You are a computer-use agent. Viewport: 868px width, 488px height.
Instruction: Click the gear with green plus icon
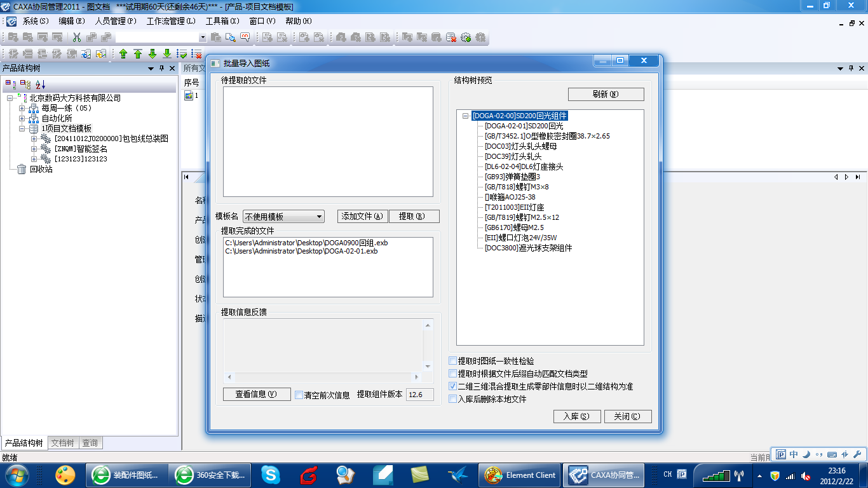[466, 37]
